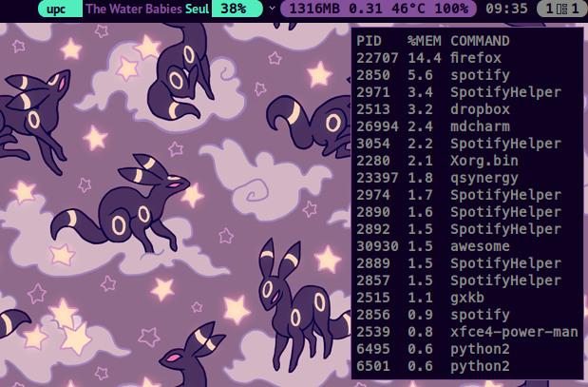Click the tiling layout icon in the top bar

point(561,9)
